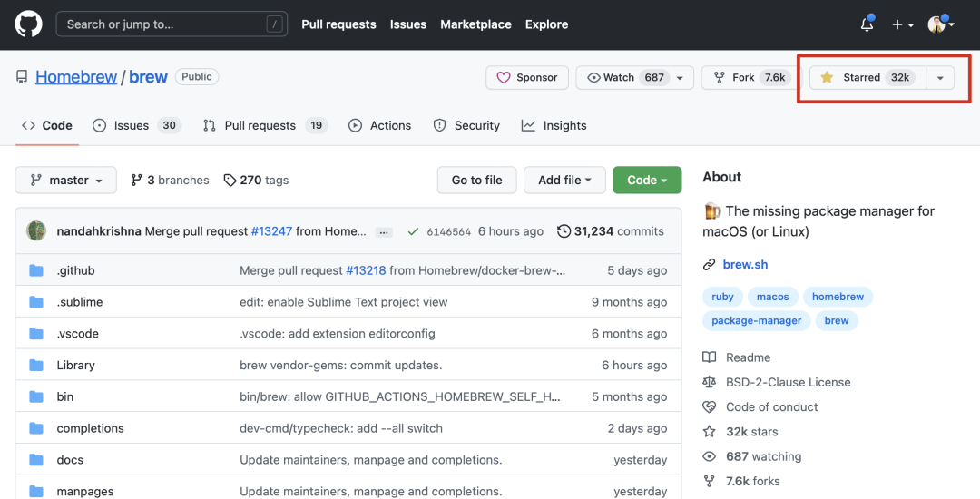
Task: Click the Watch eye button
Action: pyautogui.click(x=612, y=77)
